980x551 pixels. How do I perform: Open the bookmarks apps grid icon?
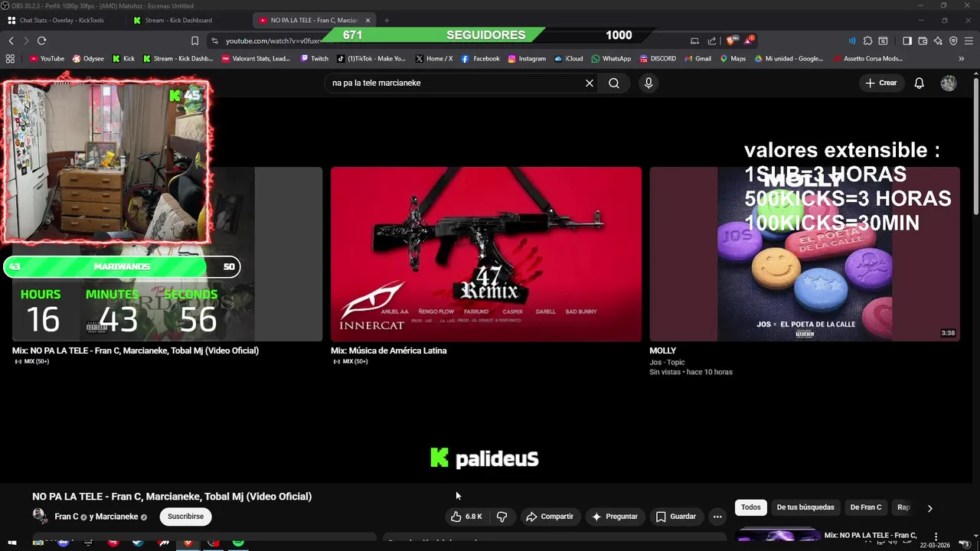click(x=10, y=58)
